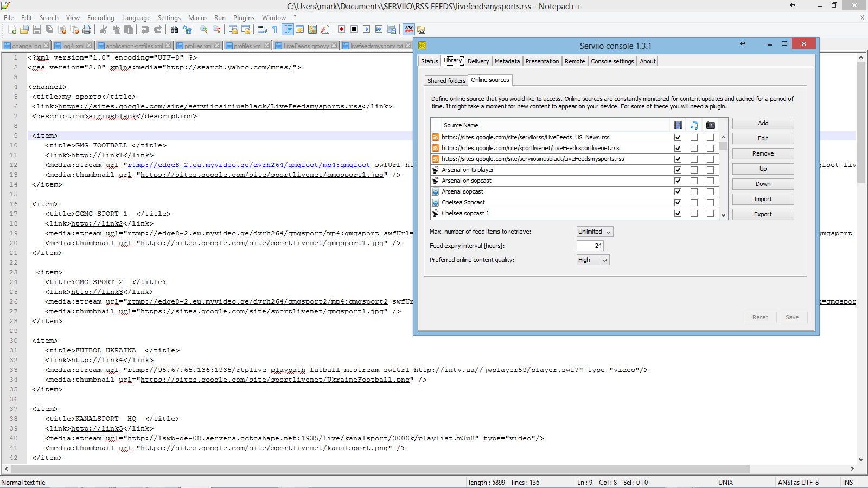Click the Open file toolbar icon
Viewport: 868px width, 488px height.
[x=24, y=29]
